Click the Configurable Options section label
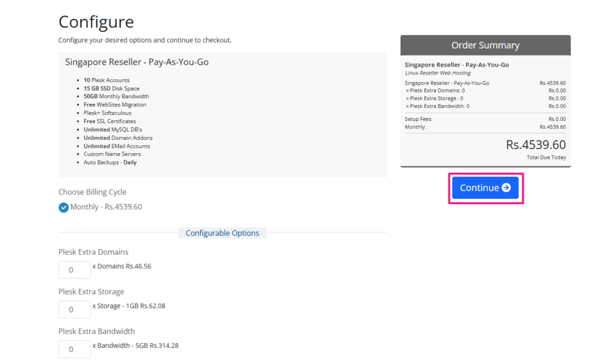Viewport: 592px width, 364px height. pos(222,233)
